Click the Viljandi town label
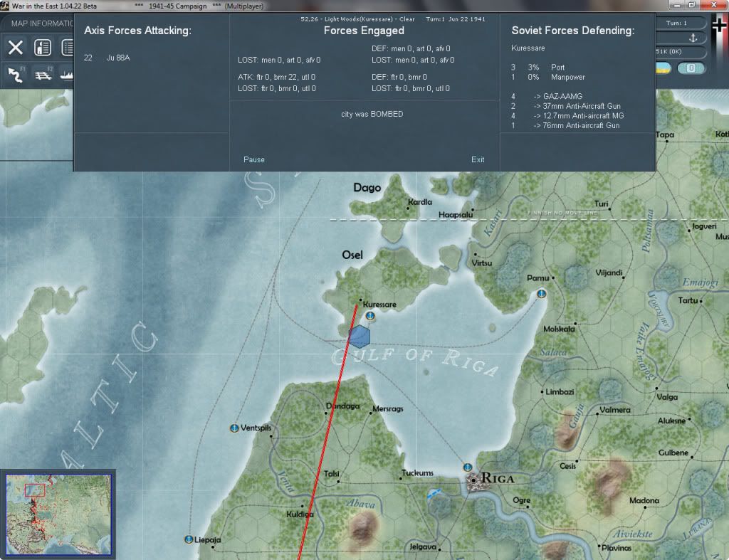This screenshot has height=560, width=729. point(609,273)
